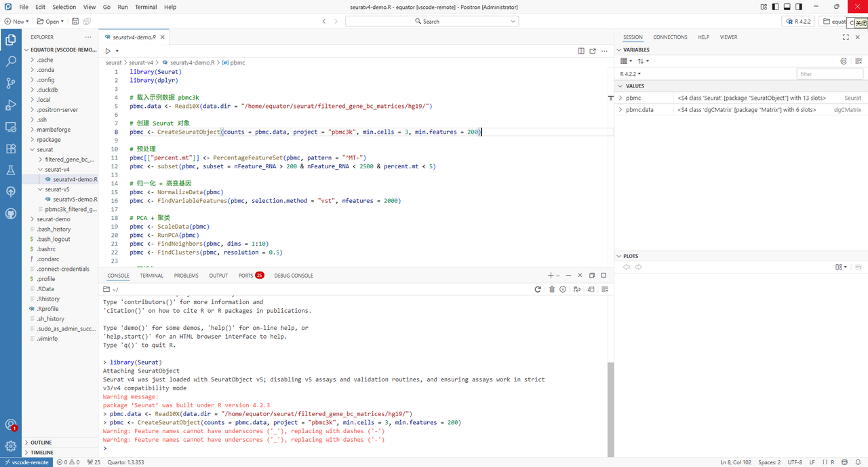Switch to the PORTS panel tab

tap(251, 276)
